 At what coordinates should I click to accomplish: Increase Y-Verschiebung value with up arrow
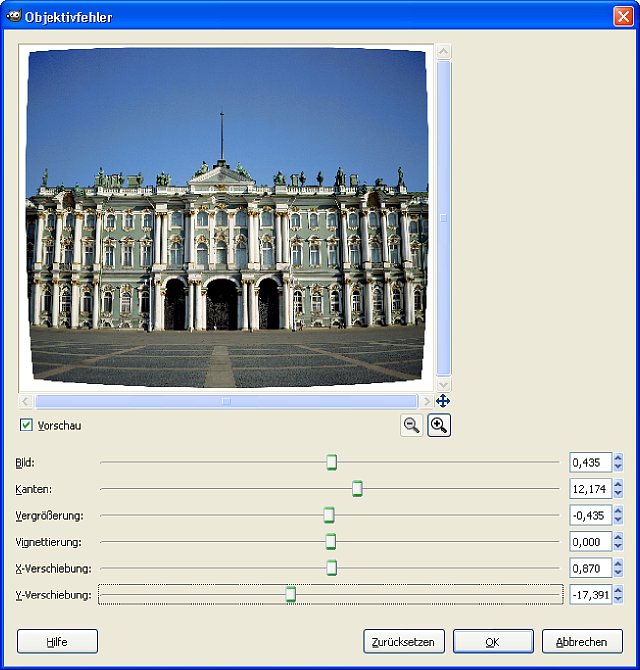(618, 590)
